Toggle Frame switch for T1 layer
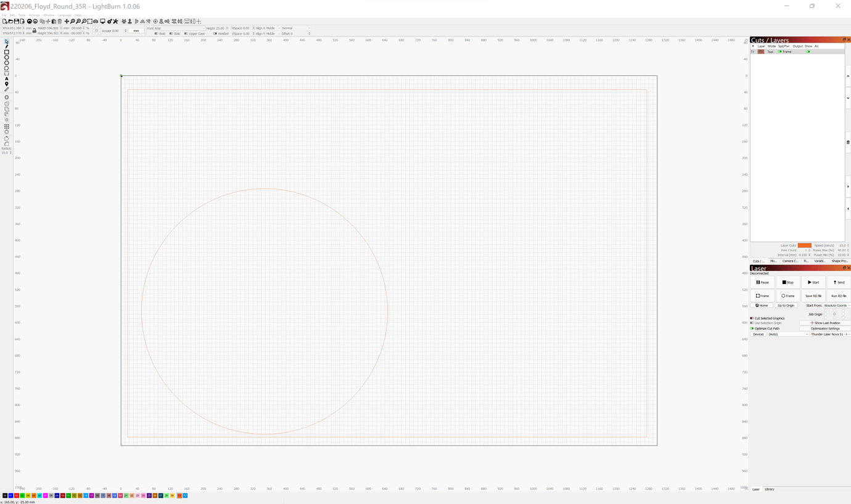Screen dimensions: 851x504 (780, 52)
